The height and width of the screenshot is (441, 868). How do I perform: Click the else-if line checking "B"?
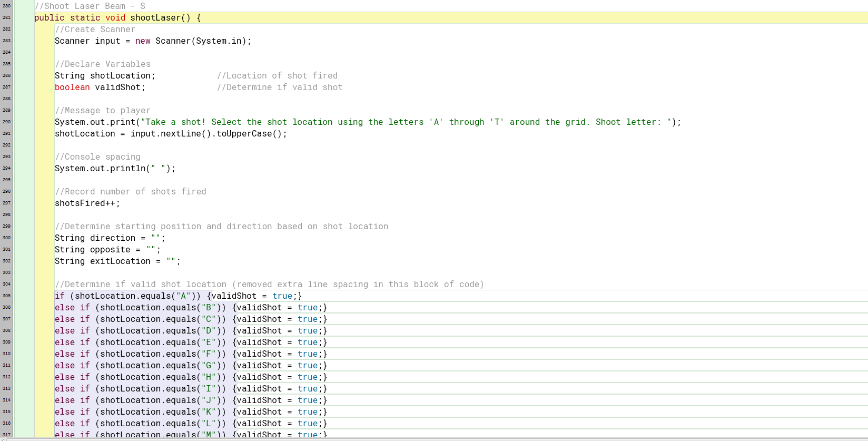[x=191, y=308]
